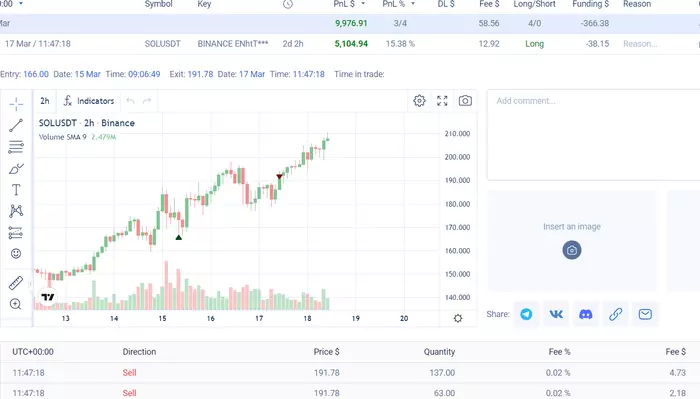
Task: Click the zoom in magnifier tool
Action: 16,304
